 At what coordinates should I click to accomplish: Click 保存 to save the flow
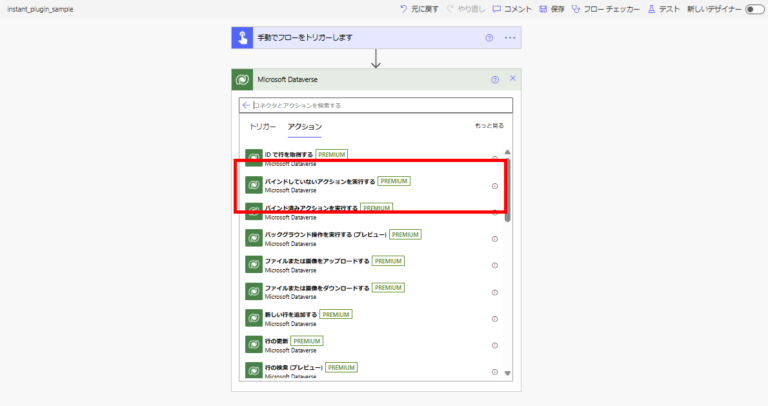click(x=551, y=9)
